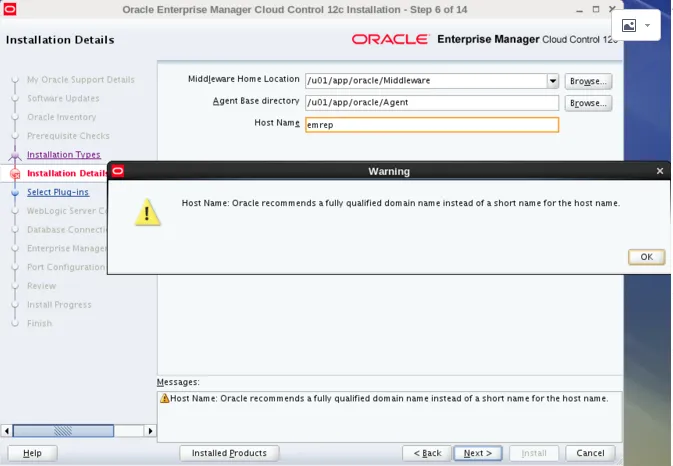
Task: Click the Agent Base directory label
Action: (256, 101)
